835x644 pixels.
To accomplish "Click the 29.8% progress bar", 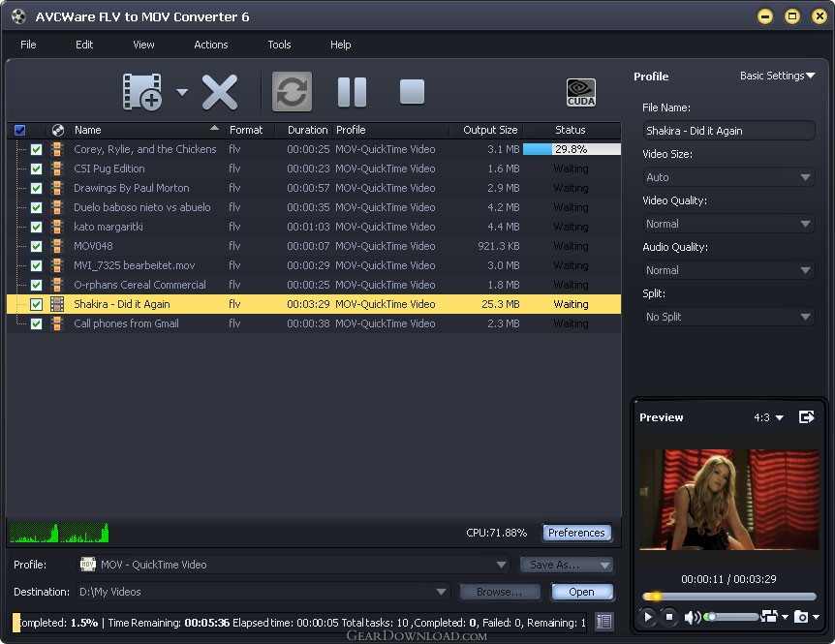I will tap(572, 149).
